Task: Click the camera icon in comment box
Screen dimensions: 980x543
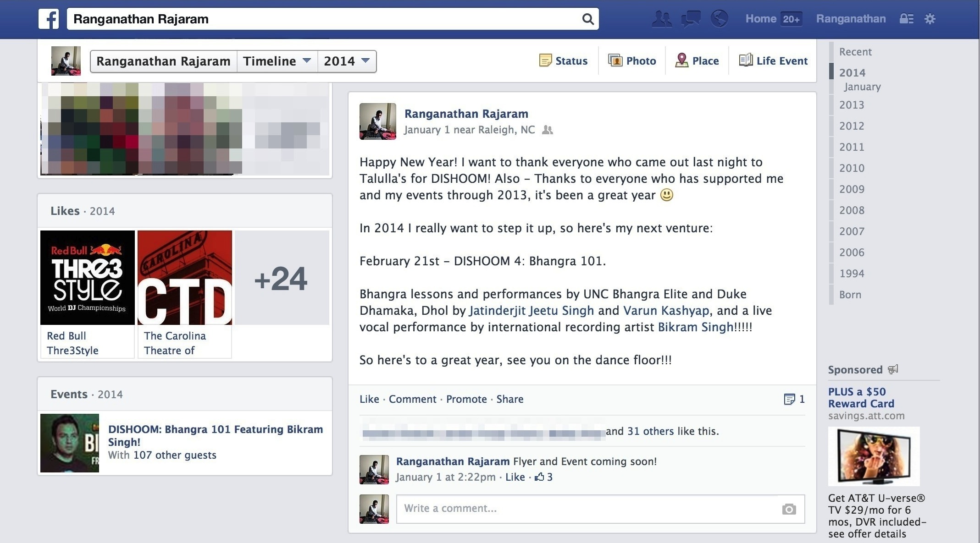Action: [789, 509]
